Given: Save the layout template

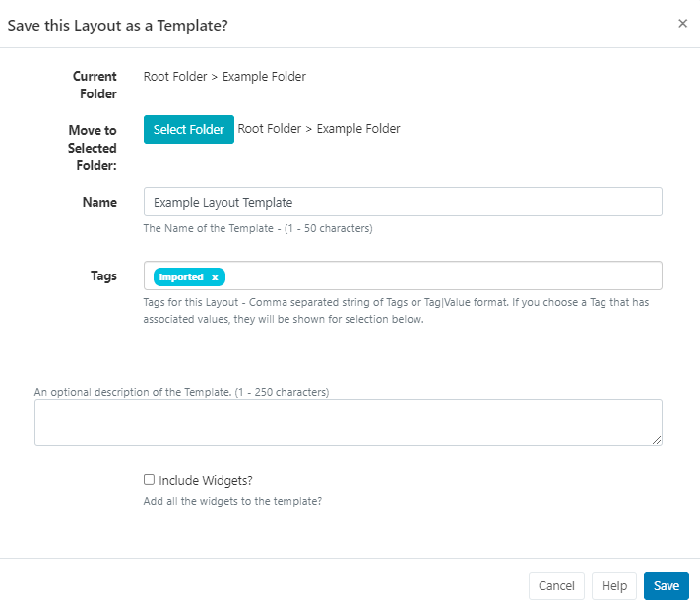Looking at the screenshot, I should click(x=666, y=585).
